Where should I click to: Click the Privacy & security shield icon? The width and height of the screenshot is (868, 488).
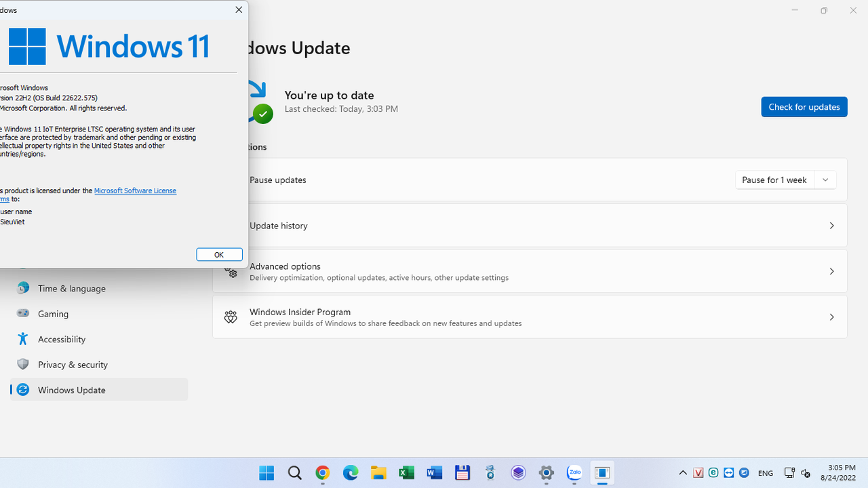[x=23, y=364]
